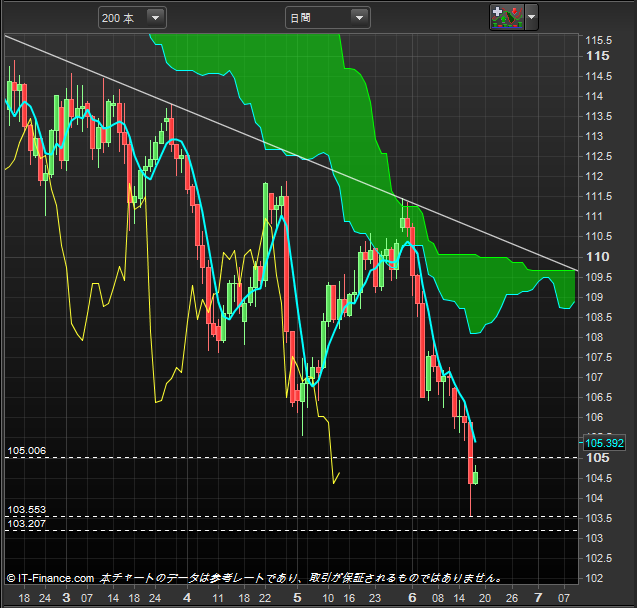The width and height of the screenshot is (637, 608).
Task: Click month 4 on the date axis
Action: point(187,598)
